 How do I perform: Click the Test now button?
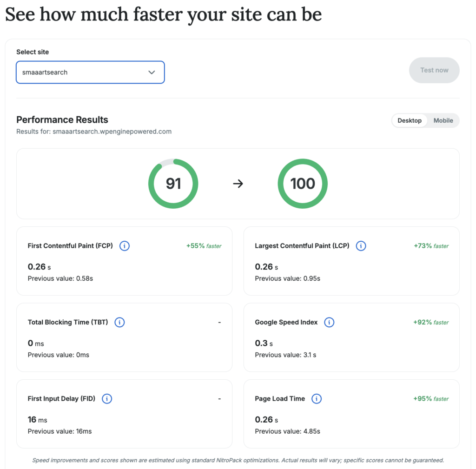pos(434,70)
